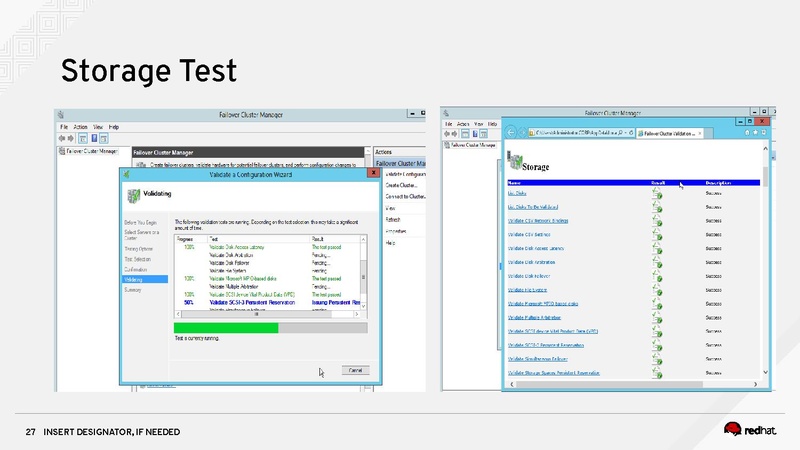Select the Validating step in wizard sidebar
This screenshot has width=800, height=450.
click(x=145, y=280)
